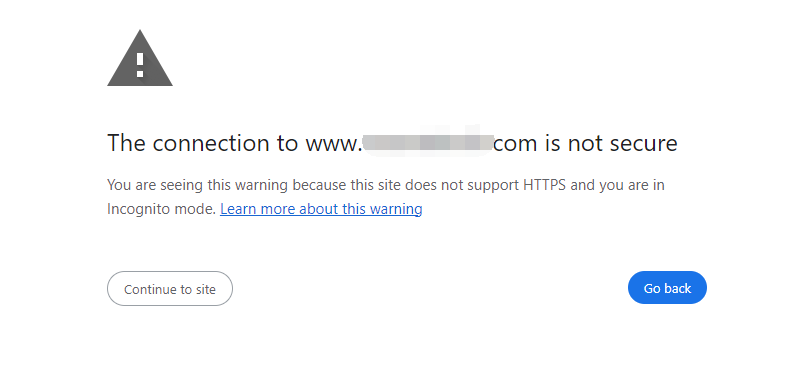Click the Incognito mode text
Viewport: 798px width, 379px height.
tap(162, 209)
